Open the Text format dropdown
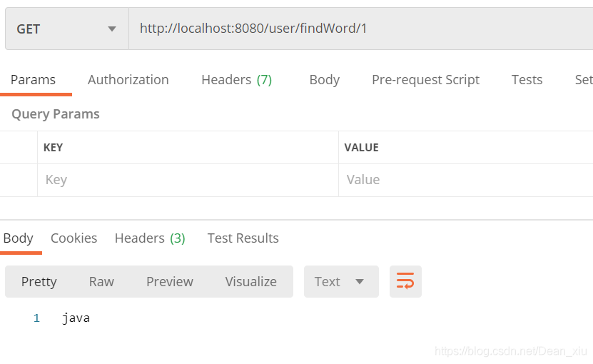The image size is (593, 364). point(341,281)
